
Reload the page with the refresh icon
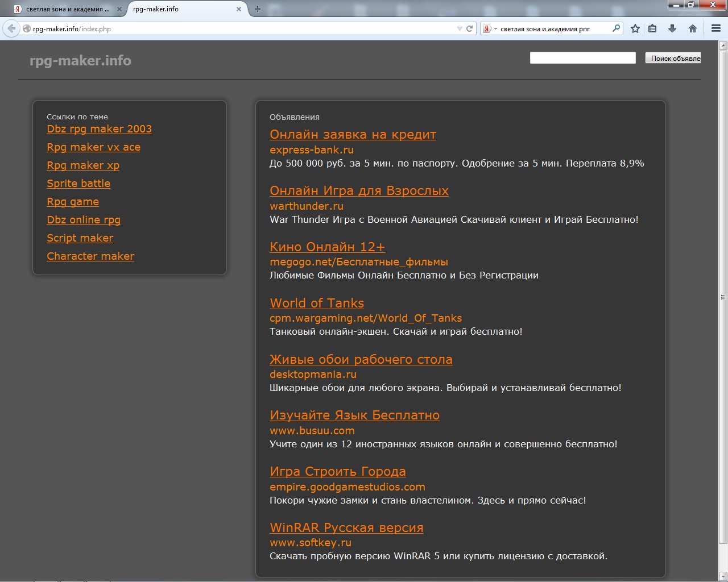click(470, 28)
